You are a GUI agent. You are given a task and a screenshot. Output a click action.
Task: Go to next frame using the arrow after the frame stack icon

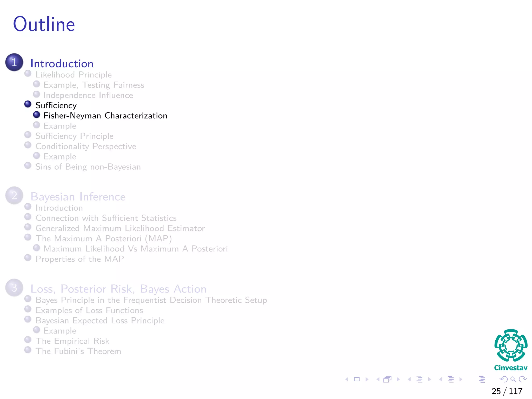click(x=398, y=380)
